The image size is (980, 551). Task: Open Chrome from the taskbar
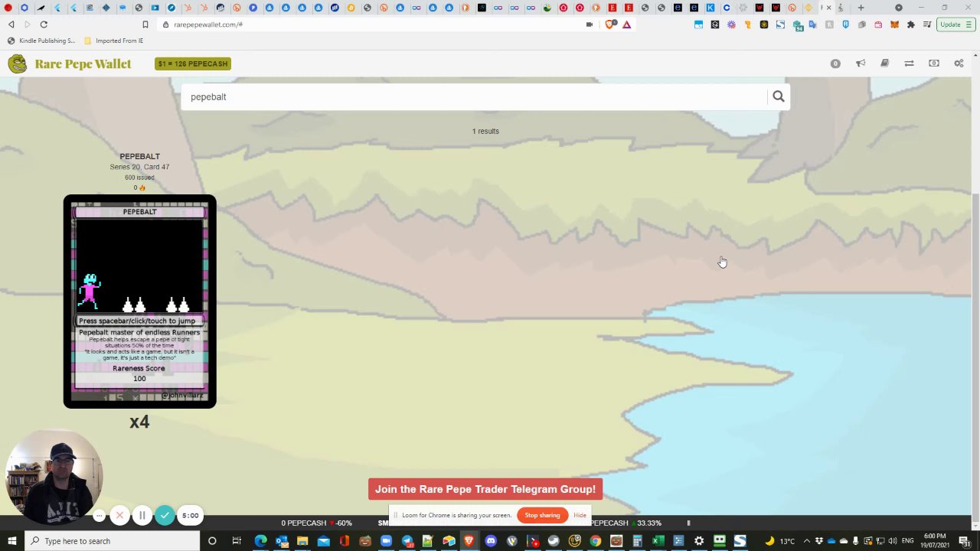[x=595, y=541]
